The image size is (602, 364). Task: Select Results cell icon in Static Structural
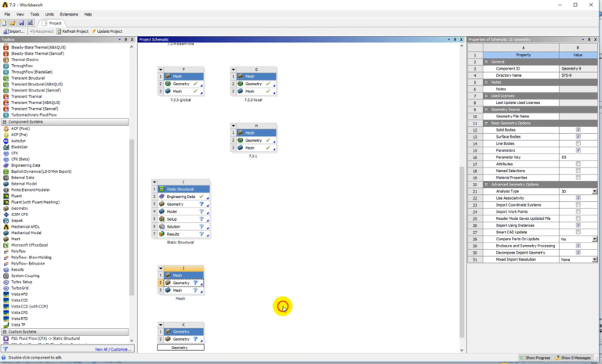click(x=161, y=234)
